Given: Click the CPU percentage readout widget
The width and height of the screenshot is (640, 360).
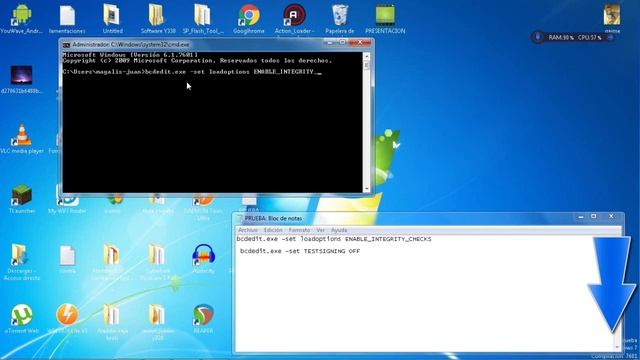Looking at the screenshot, I should pyautogui.click(x=589, y=38).
